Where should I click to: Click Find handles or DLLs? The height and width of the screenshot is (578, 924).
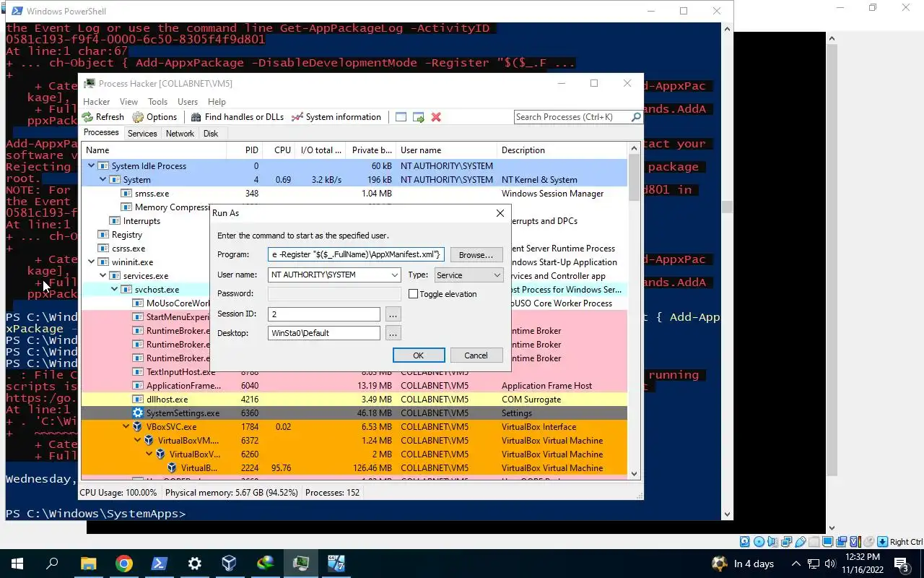click(x=237, y=117)
